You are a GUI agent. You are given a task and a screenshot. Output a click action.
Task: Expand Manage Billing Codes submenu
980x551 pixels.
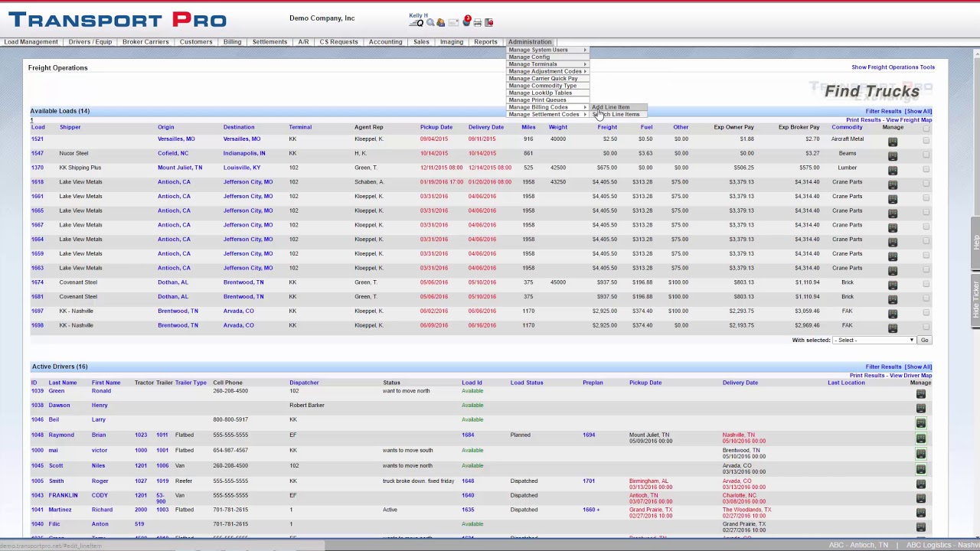click(548, 107)
